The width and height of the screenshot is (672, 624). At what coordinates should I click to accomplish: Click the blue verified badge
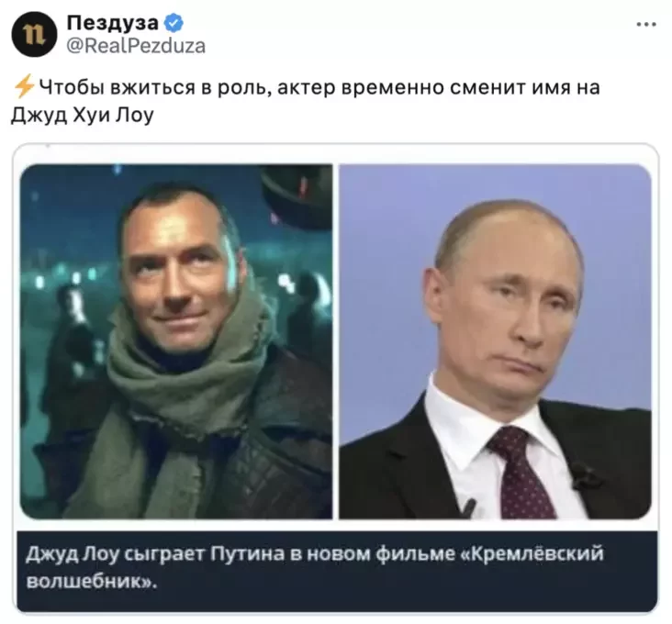click(174, 23)
